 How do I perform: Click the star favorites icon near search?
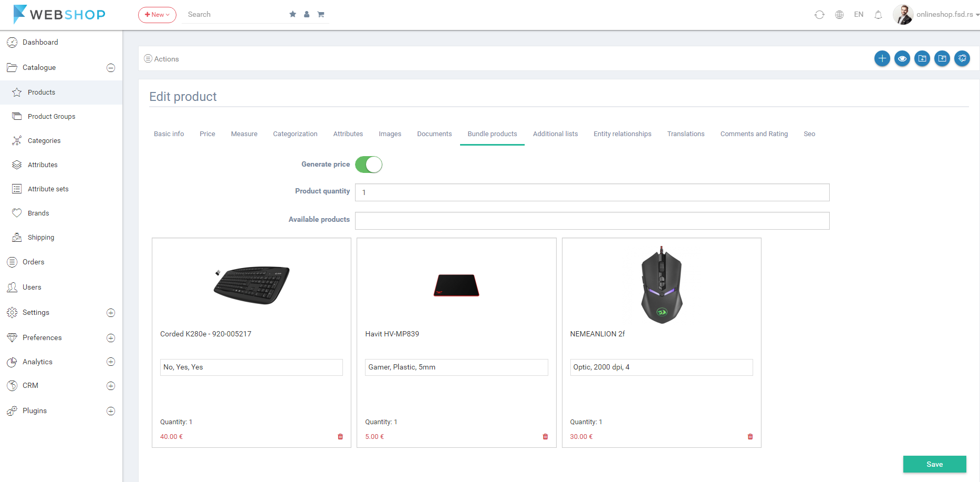coord(293,14)
